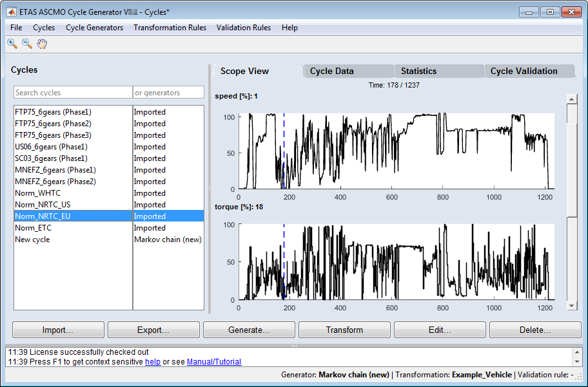
Task: Select the Zoom In magnifier tool
Action: [12, 44]
